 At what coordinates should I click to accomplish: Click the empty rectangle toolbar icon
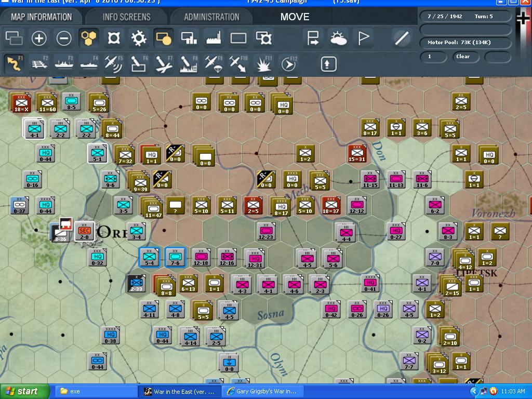pos(238,38)
